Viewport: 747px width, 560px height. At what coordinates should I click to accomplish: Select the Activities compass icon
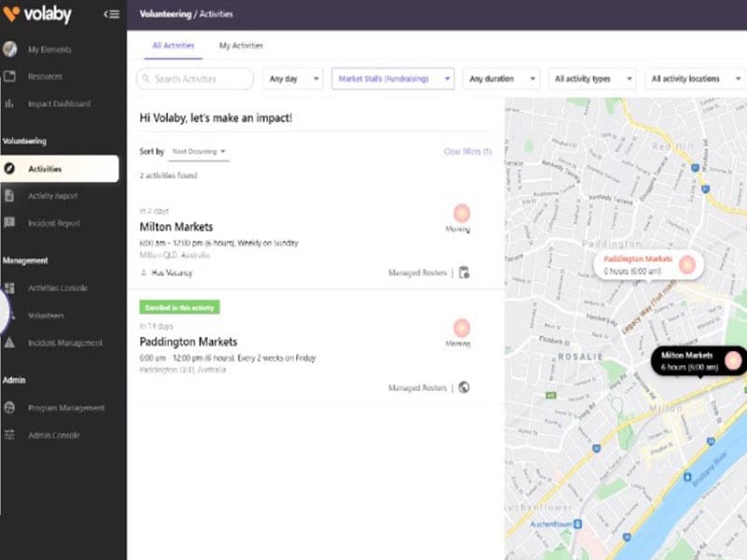tap(9, 169)
